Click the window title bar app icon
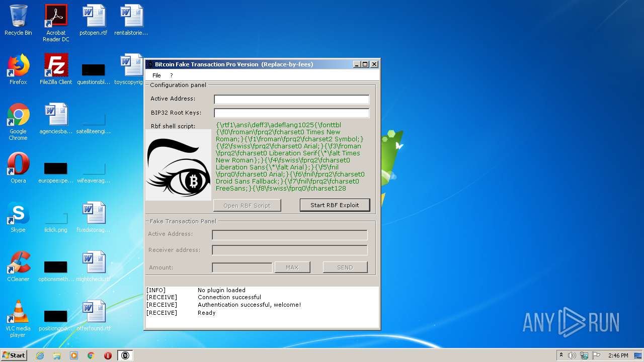644x362 pixels. click(150, 64)
